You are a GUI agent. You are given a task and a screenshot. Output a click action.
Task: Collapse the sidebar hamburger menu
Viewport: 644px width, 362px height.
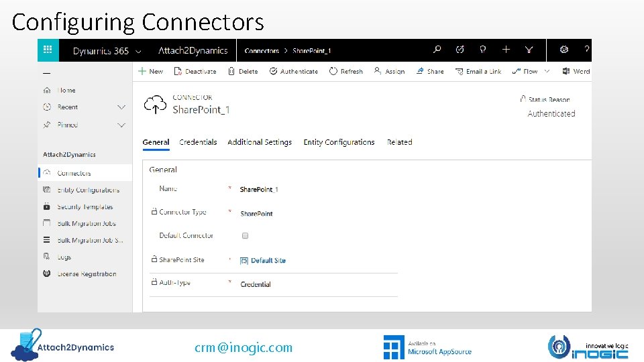point(47,73)
